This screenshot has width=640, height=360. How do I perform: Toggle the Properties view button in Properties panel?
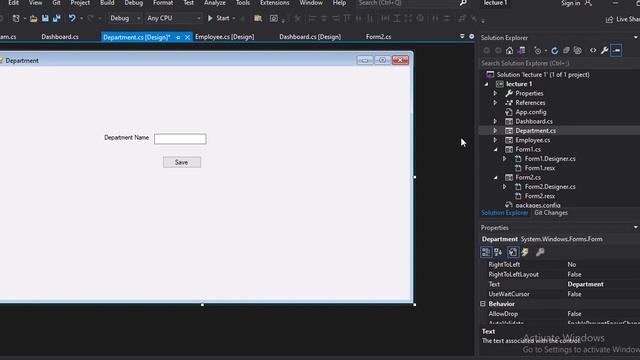point(513,252)
